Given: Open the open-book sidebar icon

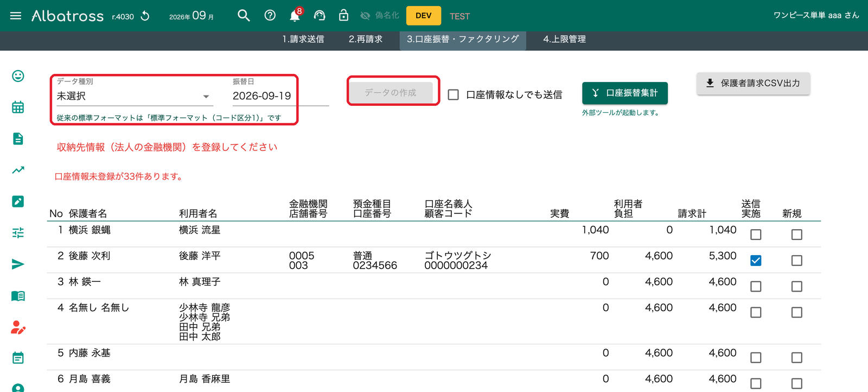Looking at the screenshot, I should [18, 296].
